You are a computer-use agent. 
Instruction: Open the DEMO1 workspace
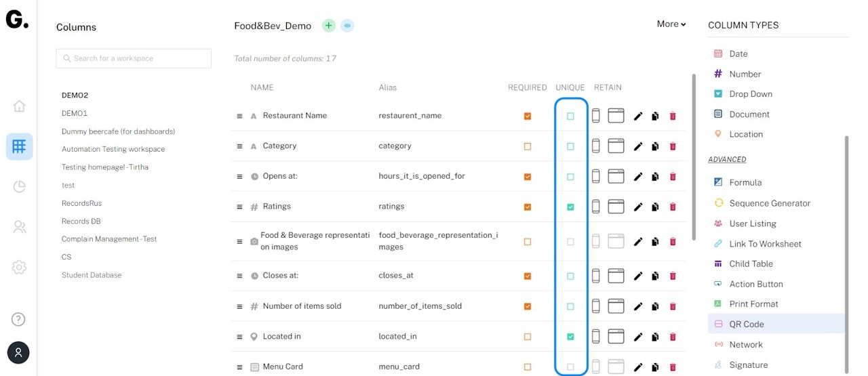point(75,113)
